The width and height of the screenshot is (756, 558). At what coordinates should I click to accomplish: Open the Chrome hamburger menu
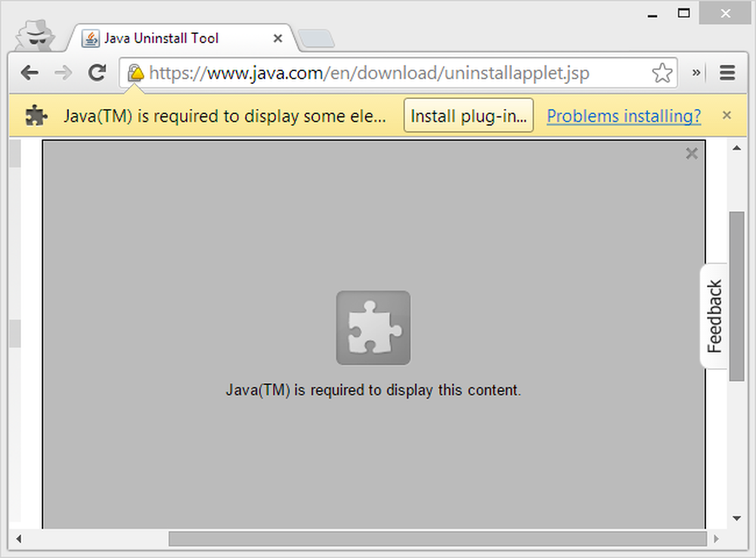(x=727, y=73)
